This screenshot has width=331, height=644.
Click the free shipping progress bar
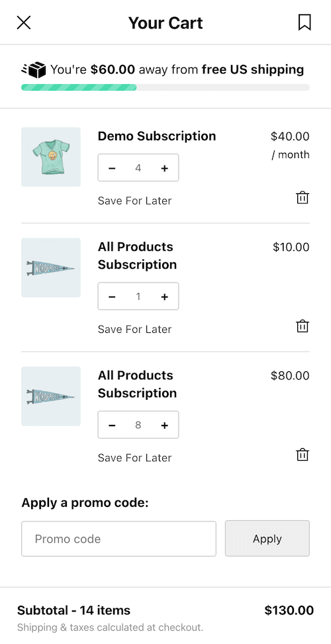click(x=165, y=87)
